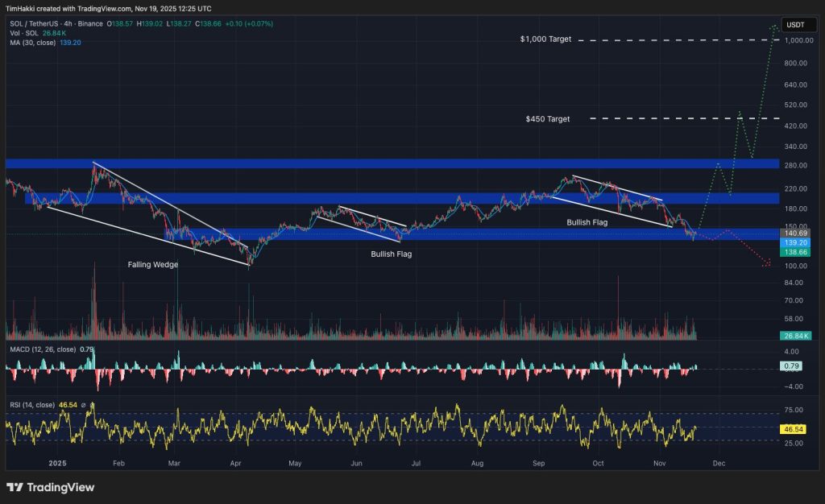Image resolution: width=825 pixels, height=504 pixels.
Task: Click the TradingView logo at bottom left
Action: (x=50, y=488)
